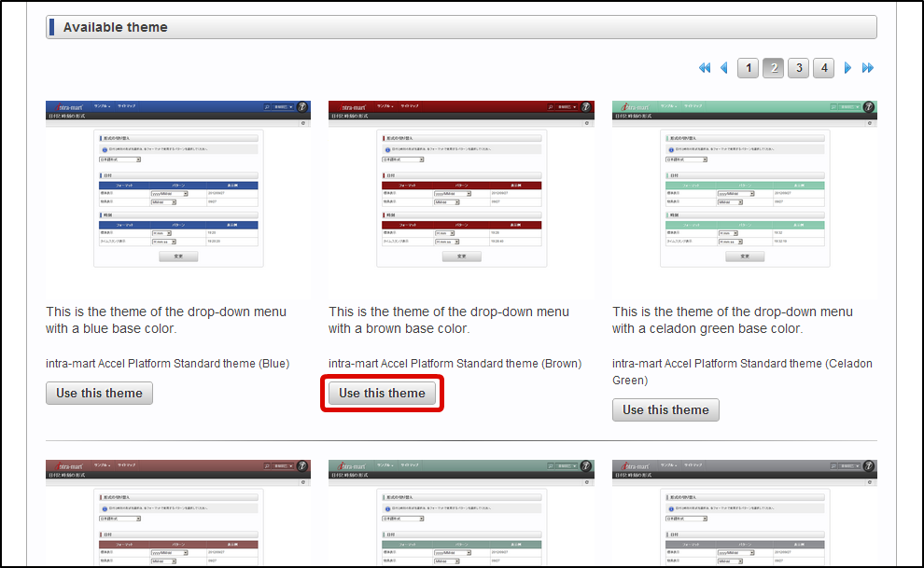Click text 'intra-mart Accel Platform Standard theme (Brown)'

coord(455,364)
